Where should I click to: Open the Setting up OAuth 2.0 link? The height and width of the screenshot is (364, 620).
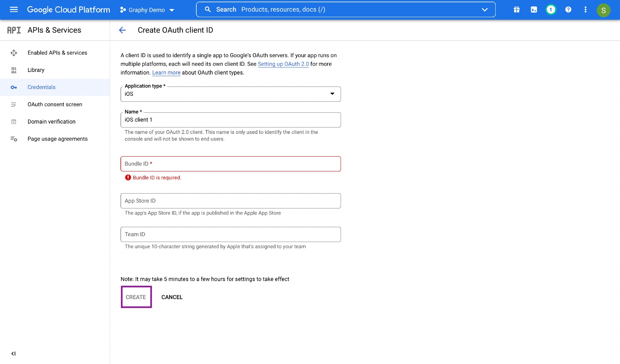coord(283,64)
